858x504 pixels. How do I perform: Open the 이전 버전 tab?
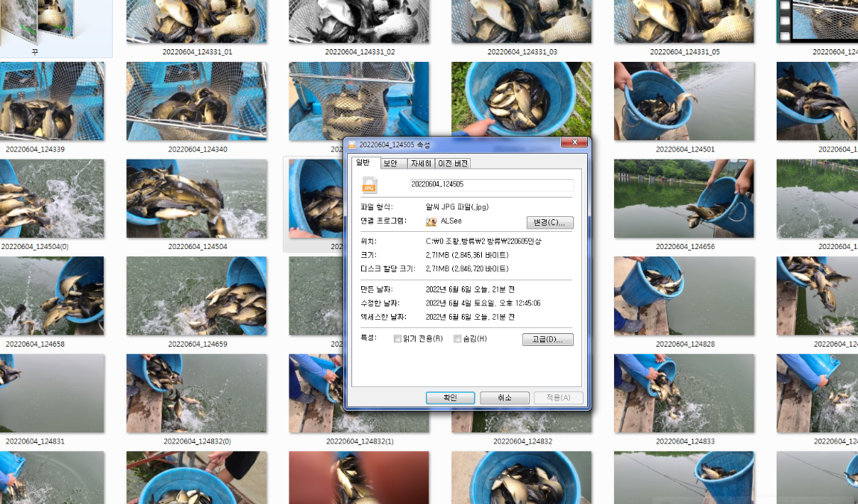pyautogui.click(x=451, y=163)
